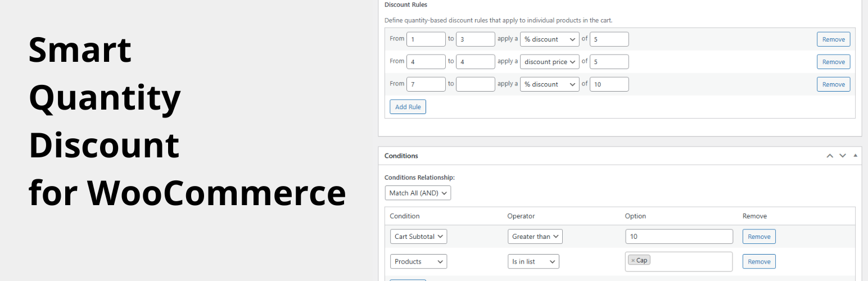Click the Operator column header
868x281 pixels.
pos(521,216)
